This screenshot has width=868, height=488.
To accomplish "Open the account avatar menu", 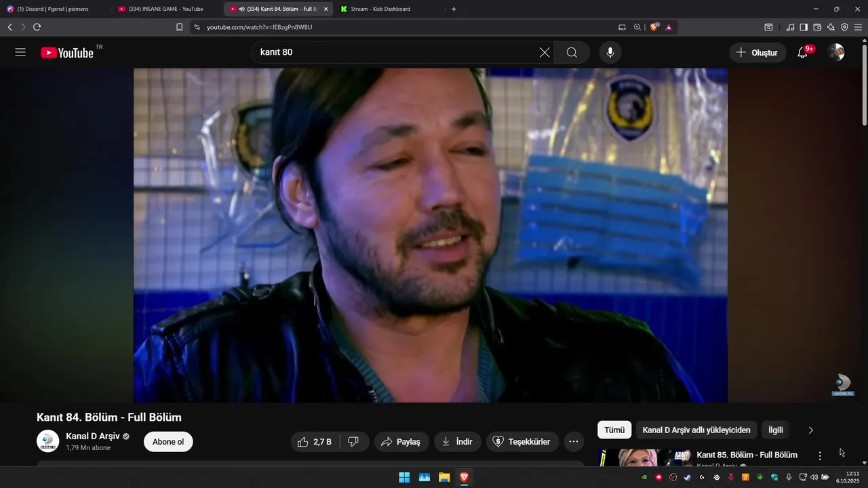I will point(836,52).
